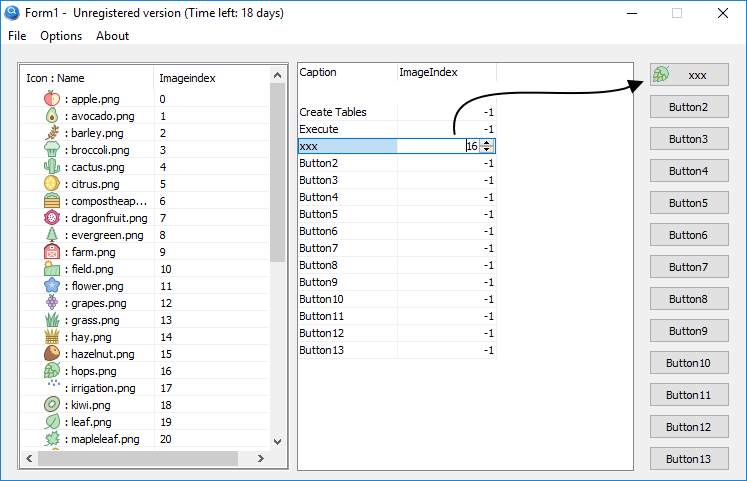Viewport: 747px width, 481px height.
Task: Open the Options menu
Action: pos(61,36)
